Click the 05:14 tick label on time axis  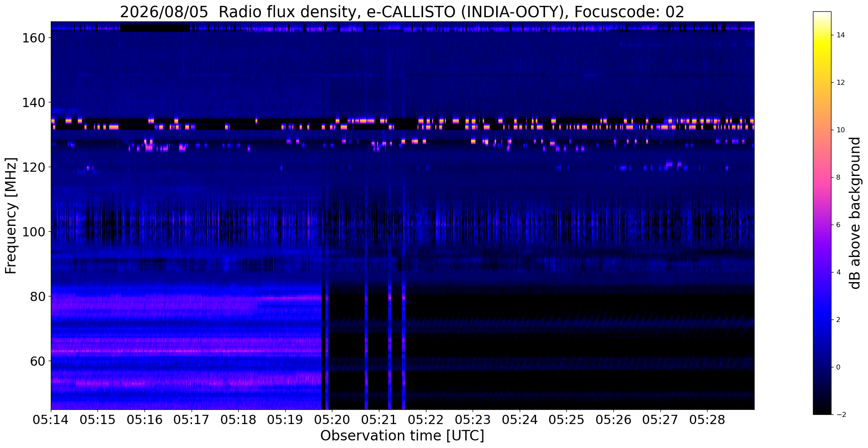click(x=51, y=420)
